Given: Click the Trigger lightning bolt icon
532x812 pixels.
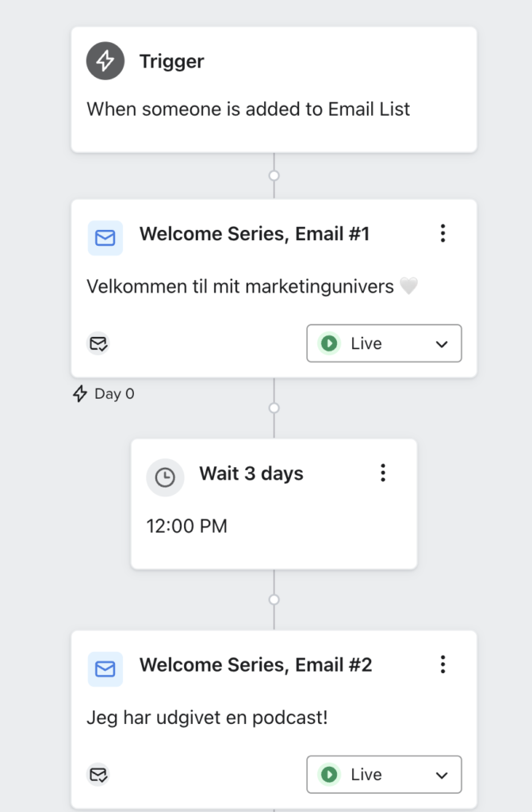Looking at the screenshot, I should [x=105, y=60].
